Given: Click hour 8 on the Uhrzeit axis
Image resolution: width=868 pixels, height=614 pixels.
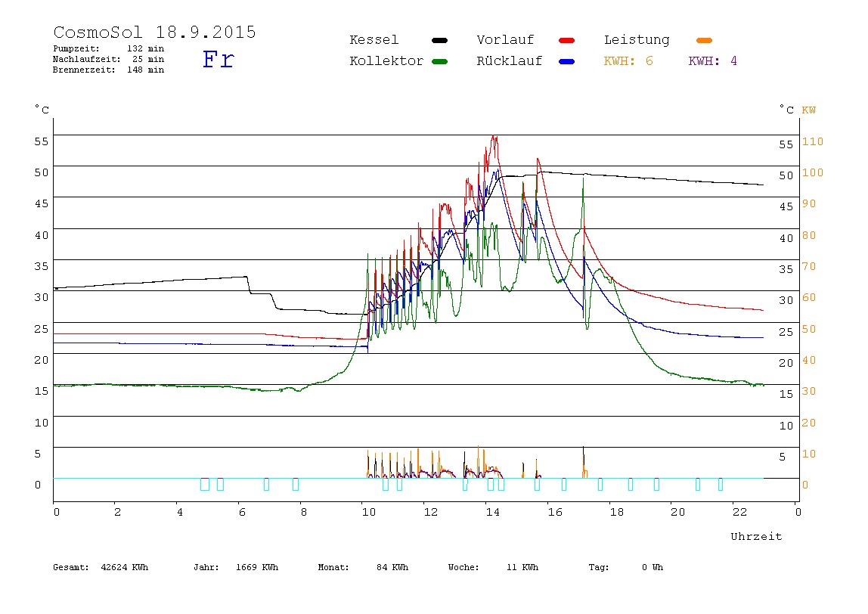Looking at the screenshot, I should [x=303, y=512].
